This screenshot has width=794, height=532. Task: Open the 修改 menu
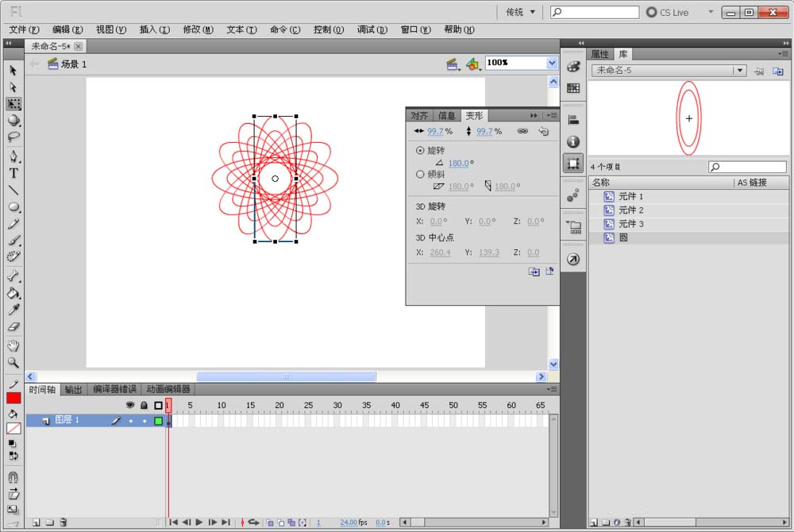[198, 29]
